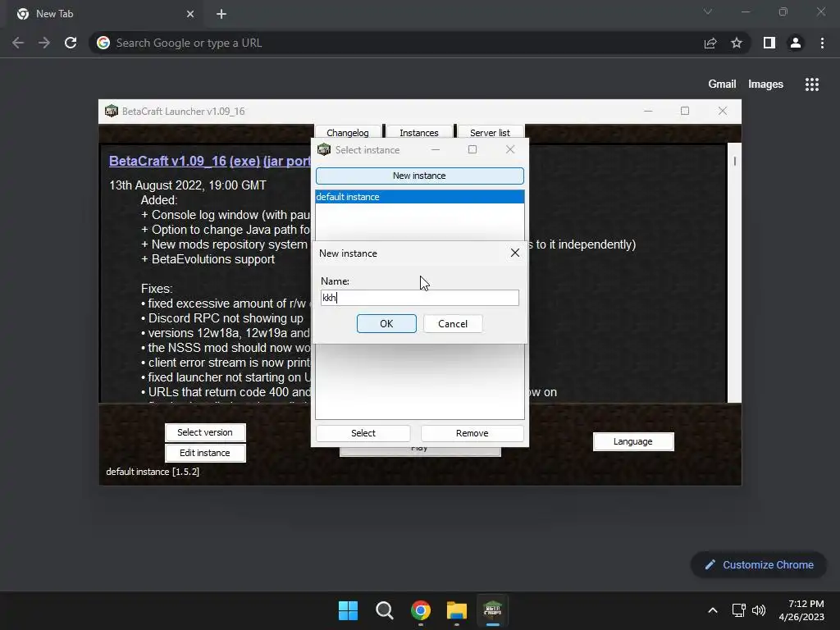Maximize the Select instance window
The image size is (840, 630).
[472, 149]
